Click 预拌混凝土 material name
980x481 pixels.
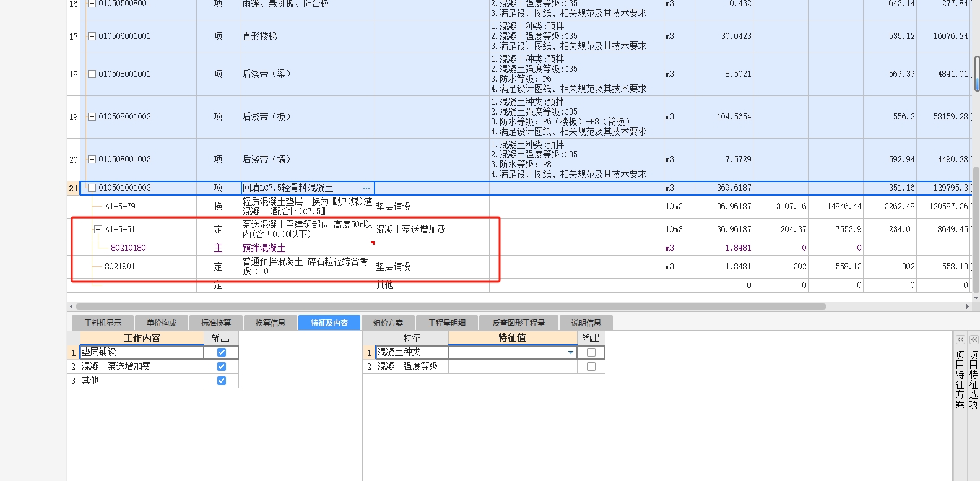(x=264, y=248)
